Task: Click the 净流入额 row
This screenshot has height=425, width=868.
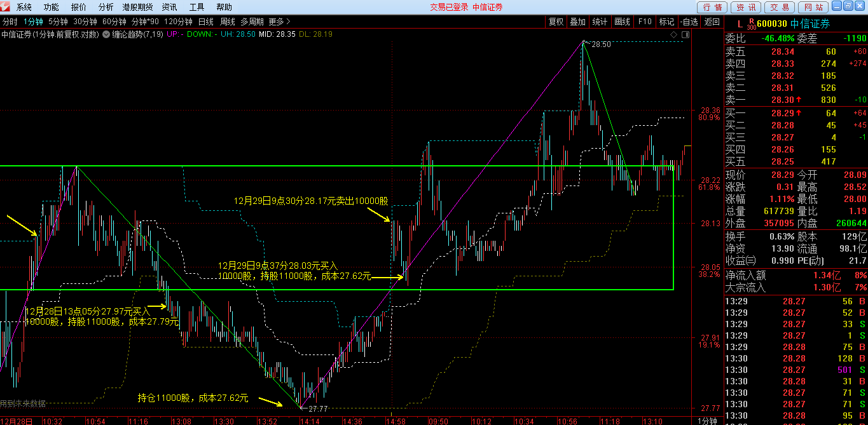Action: point(796,275)
